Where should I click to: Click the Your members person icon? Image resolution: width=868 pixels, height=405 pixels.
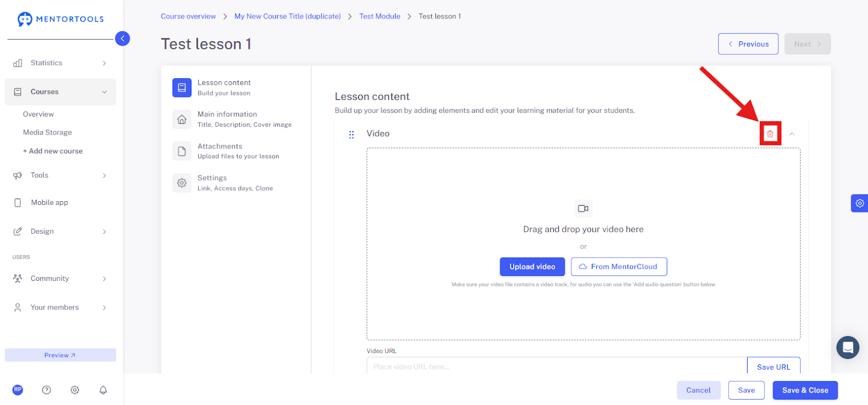18,307
